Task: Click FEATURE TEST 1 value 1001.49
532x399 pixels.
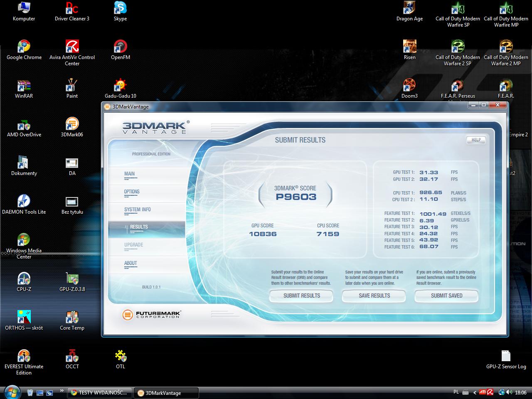Action: tap(433, 214)
